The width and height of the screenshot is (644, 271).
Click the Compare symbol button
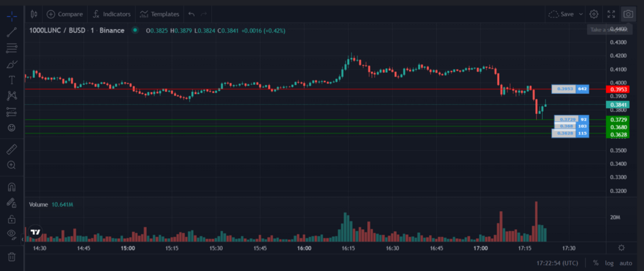[64, 14]
